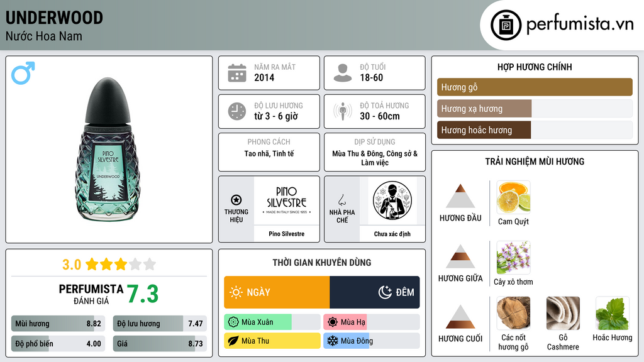
Task: Click the snowflake icon beside Mùa Đông
Action: (333, 341)
